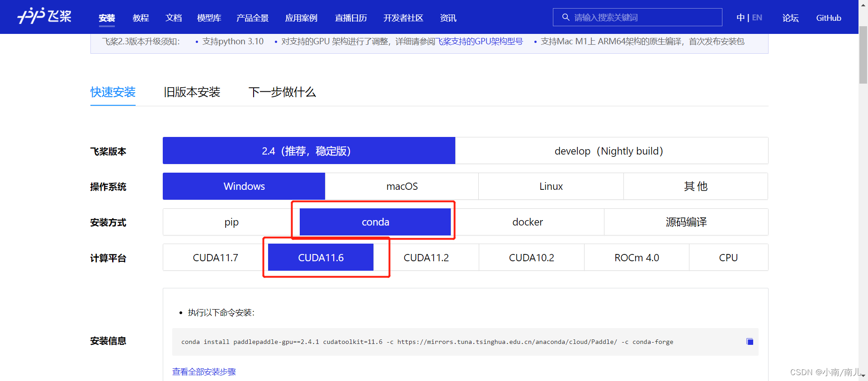Viewport: 868px width, 381px height.
Task: Select docker install method
Action: point(528,222)
